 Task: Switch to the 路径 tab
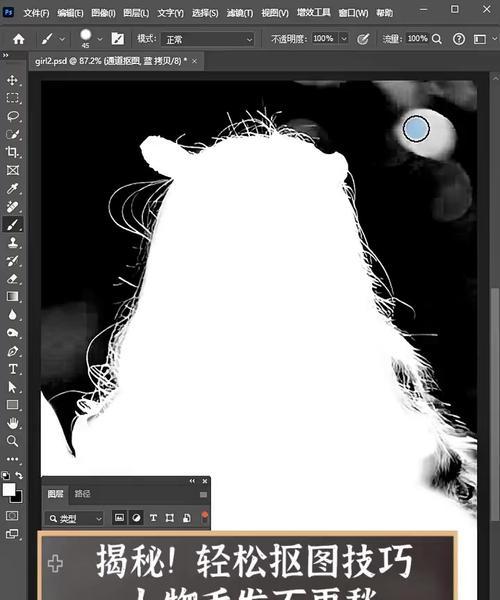pos(82,494)
